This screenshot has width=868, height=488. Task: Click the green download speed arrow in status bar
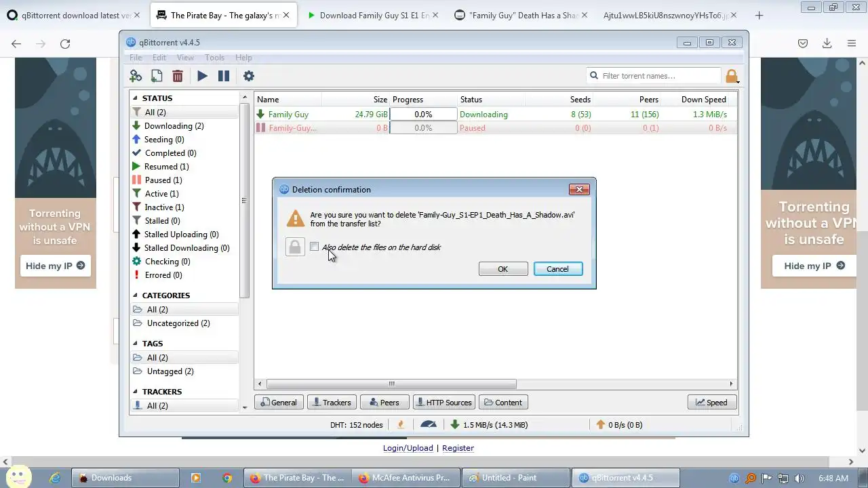(x=455, y=424)
